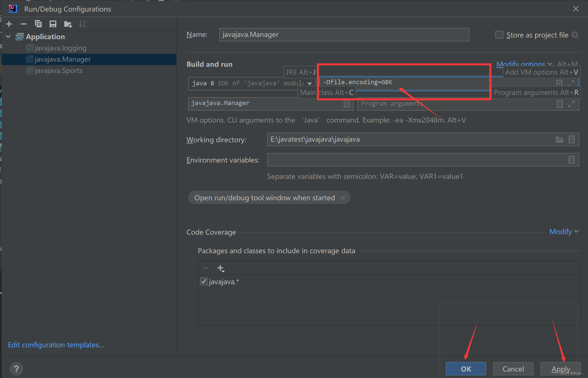Image resolution: width=588 pixels, height=378 pixels.
Task: Open Edit configuration templates link
Action: click(x=56, y=344)
